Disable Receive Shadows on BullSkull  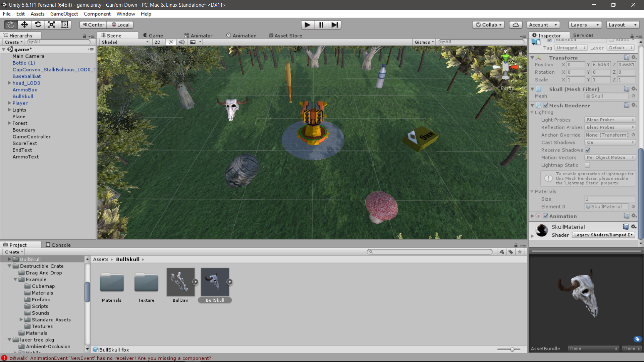pos(588,150)
